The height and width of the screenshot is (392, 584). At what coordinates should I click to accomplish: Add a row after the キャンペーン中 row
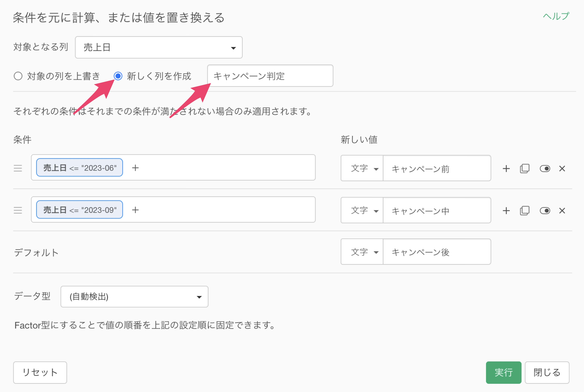(506, 211)
